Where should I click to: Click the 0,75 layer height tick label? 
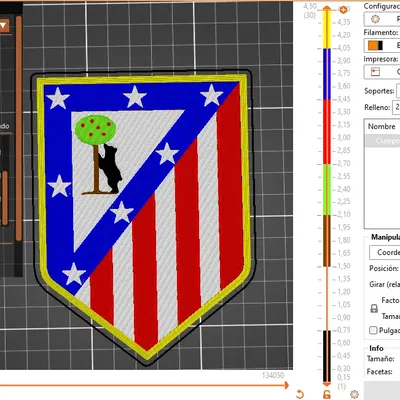click(x=343, y=330)
